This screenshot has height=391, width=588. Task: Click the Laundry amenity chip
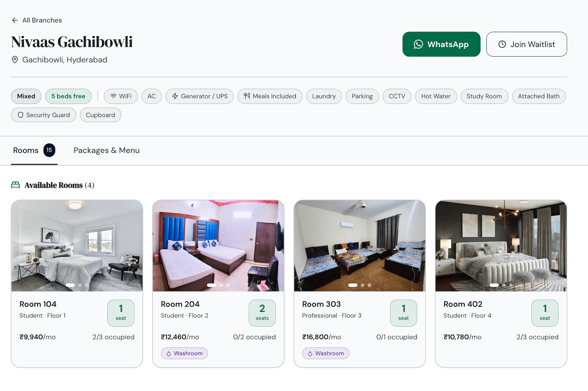324,96
